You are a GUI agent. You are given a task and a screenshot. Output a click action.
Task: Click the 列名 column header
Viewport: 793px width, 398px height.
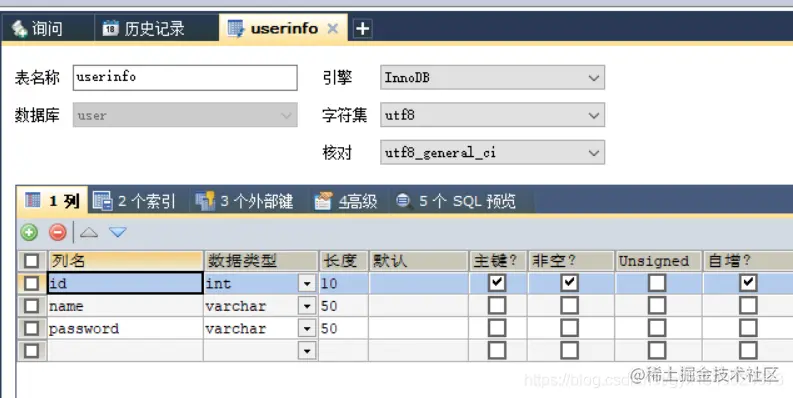[125, 261]
